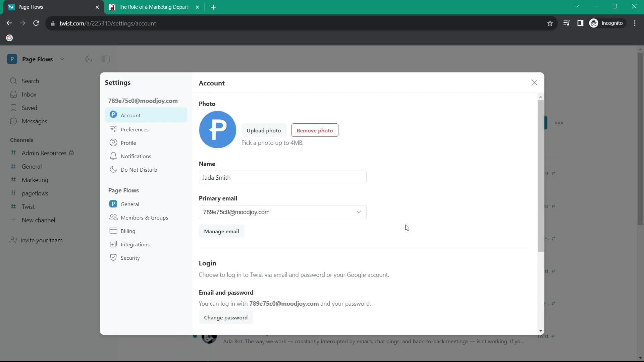Image resolution: width=644 pixels, height=362 pixels.
Task: Close the Settings dialog
Action: [x=534, y=82]
